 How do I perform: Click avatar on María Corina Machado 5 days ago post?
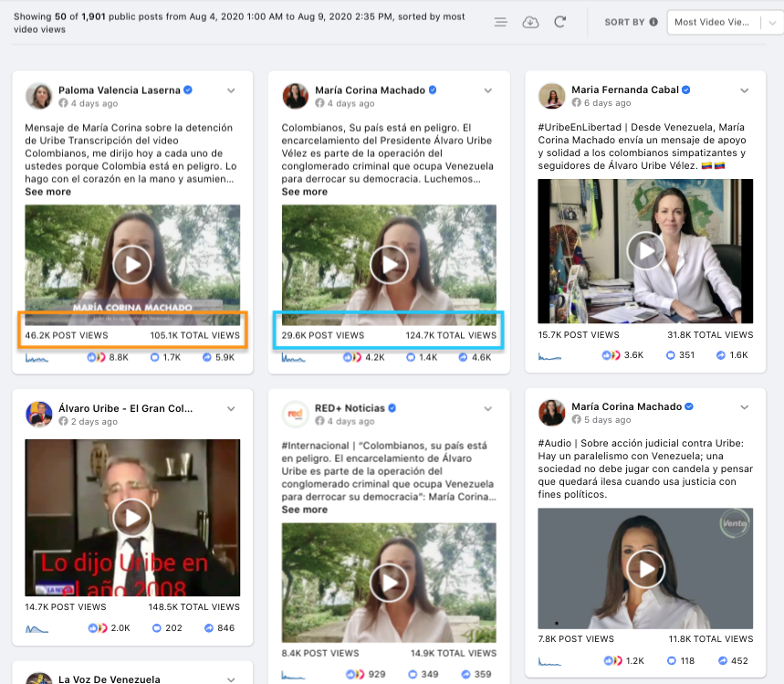[x=551, y=412]
